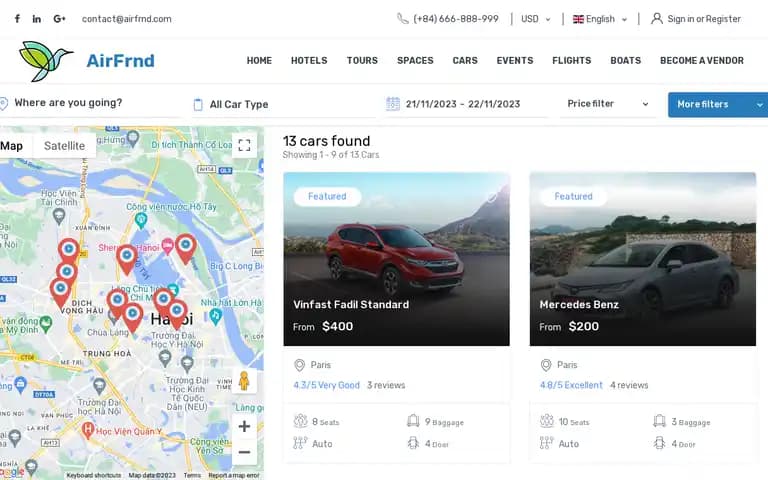Click the '13 cars found' heading
Image resolution: width=768 pixels, height=480 pixels.
click(x=326, y=141)
